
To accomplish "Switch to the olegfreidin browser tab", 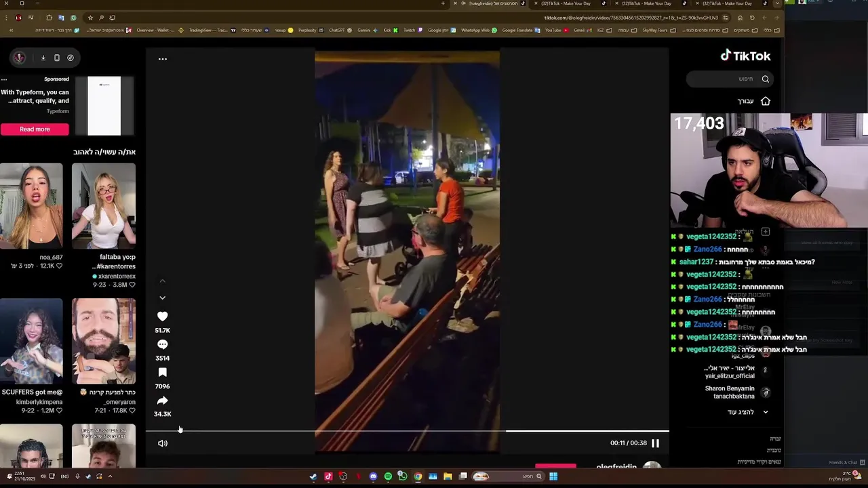I will coord(492,3).
